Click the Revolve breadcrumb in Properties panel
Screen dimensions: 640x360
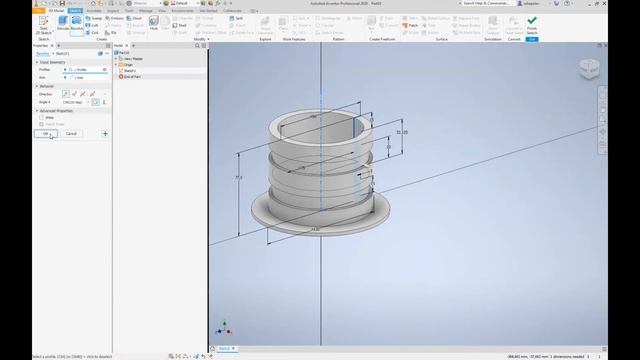(x=42, y=53)
